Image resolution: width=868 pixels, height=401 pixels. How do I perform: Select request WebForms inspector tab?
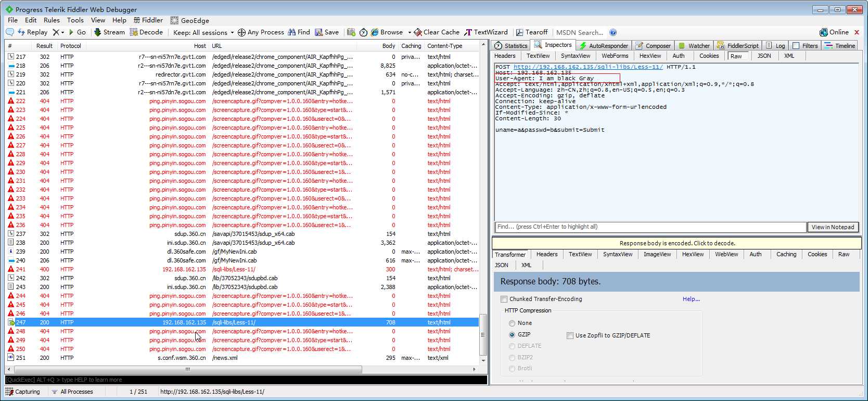615,56
